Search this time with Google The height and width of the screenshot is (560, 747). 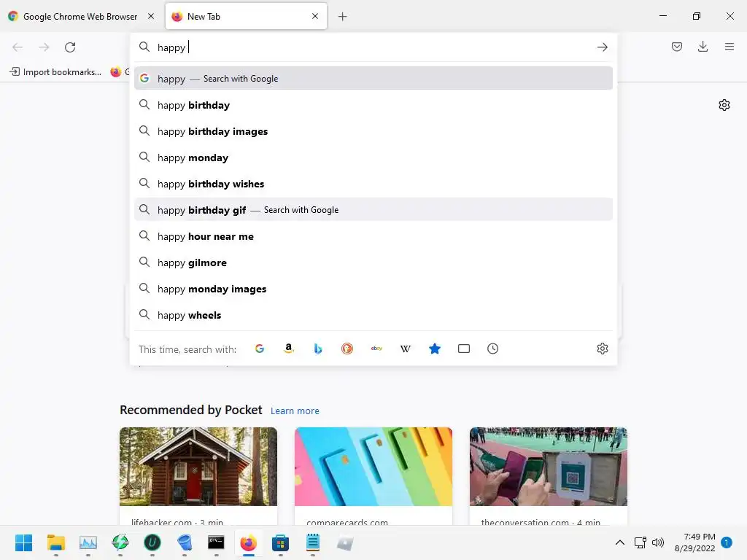click(259, 349)
